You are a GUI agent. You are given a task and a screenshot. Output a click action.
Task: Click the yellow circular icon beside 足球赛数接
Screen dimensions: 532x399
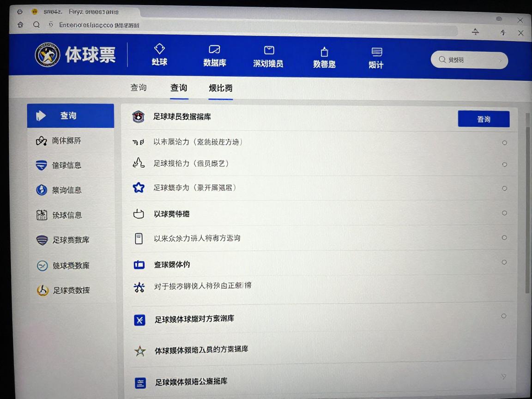click(42, 290)
